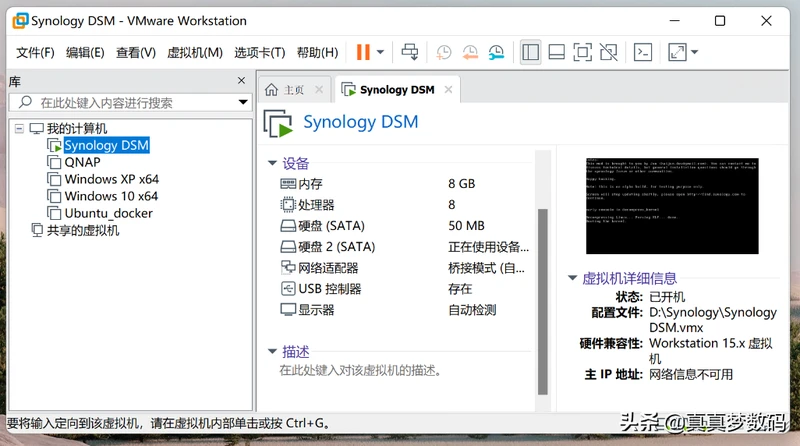Click the Pause/suspend VM toolbar icon
The image size is (800, 446).
click(363, 52)
